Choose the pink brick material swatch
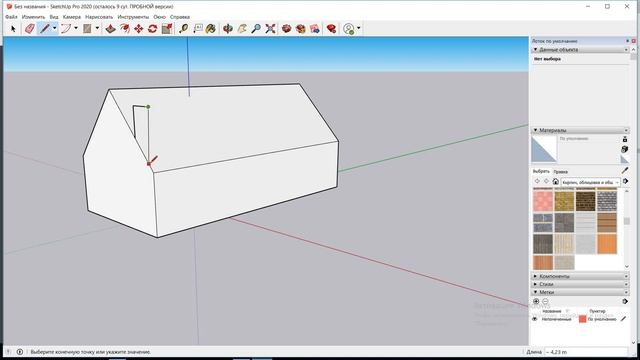 543,201
